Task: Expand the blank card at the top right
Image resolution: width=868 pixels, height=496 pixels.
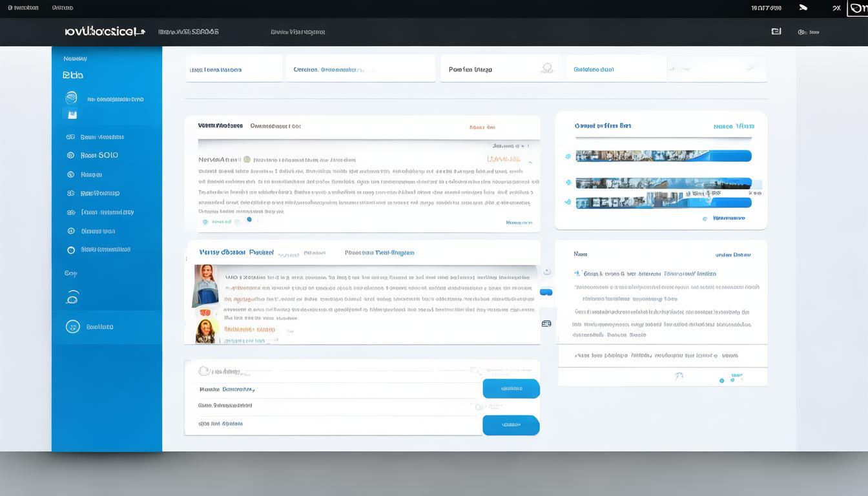Action: click(718, 68)
